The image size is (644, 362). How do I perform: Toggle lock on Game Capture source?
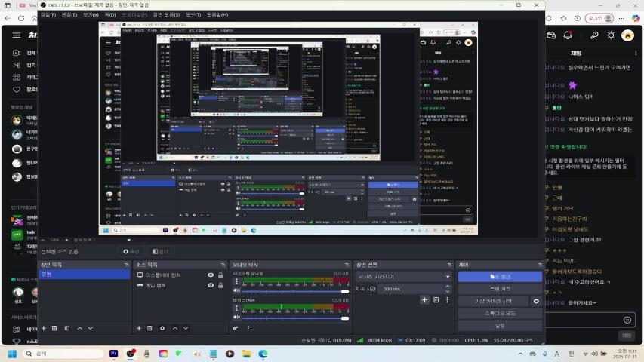pyautogui.click(x=220, y=285)
